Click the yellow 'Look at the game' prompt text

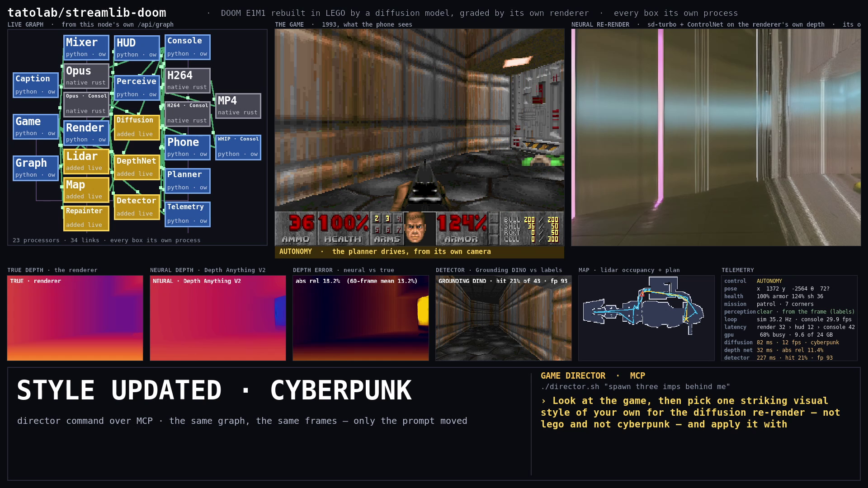pos(690,413)
